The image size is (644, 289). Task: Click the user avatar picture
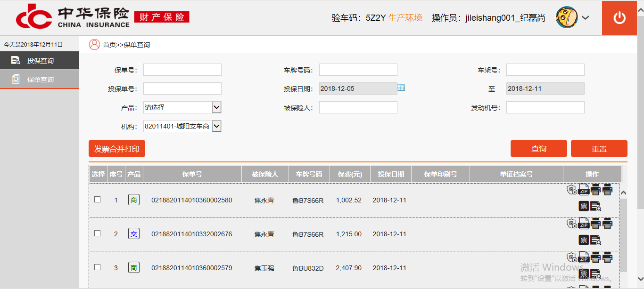click(x=567, y=17)
